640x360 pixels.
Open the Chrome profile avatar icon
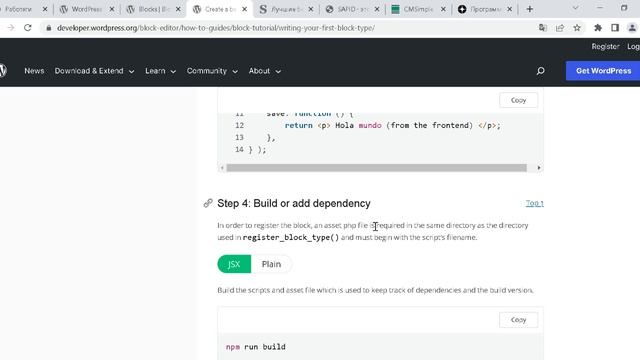pyautogui.click(x=632, y=28)
